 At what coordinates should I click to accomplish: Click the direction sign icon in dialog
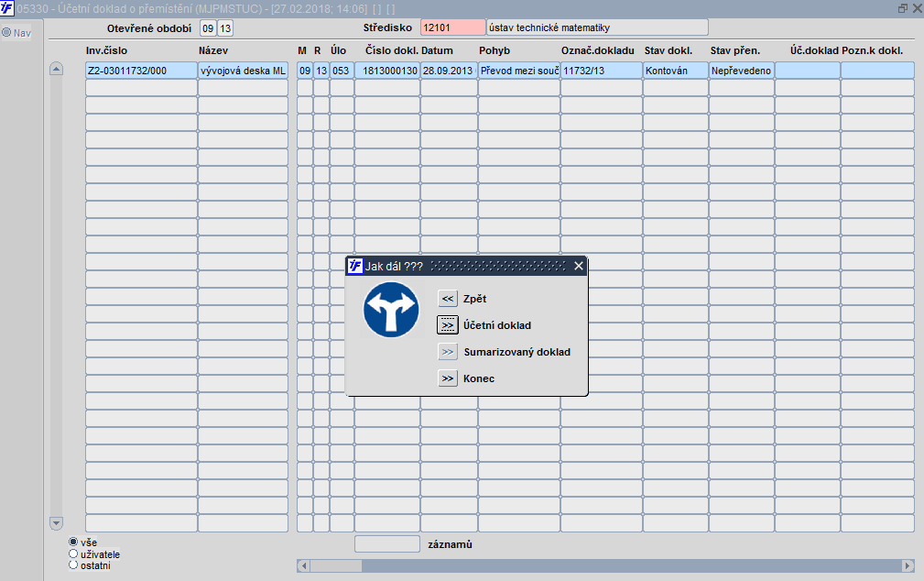point(391,310)
